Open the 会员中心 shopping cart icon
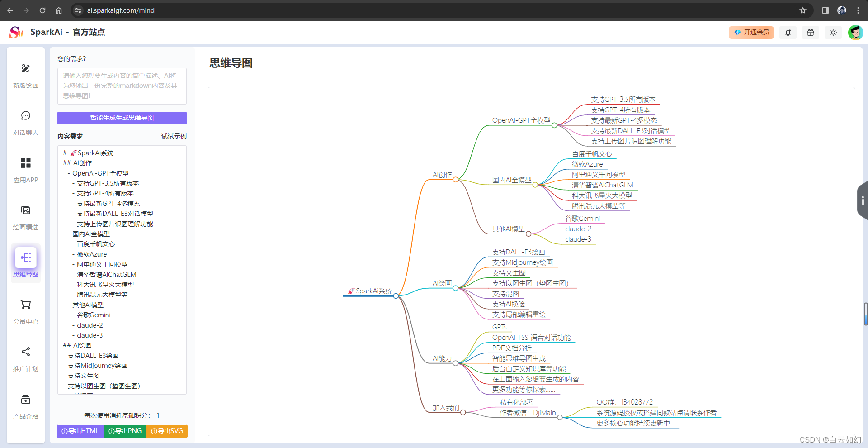This screenshot has width=868, height=448. click(26, 305)
